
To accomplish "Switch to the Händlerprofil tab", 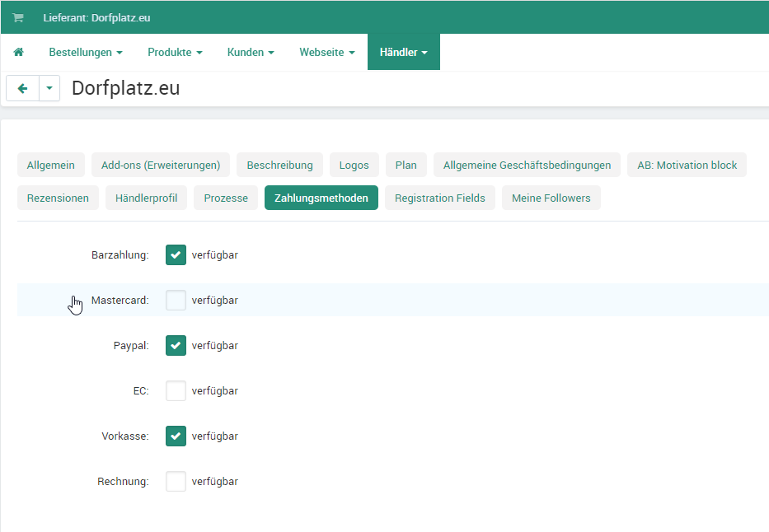I will pos(146,198).
